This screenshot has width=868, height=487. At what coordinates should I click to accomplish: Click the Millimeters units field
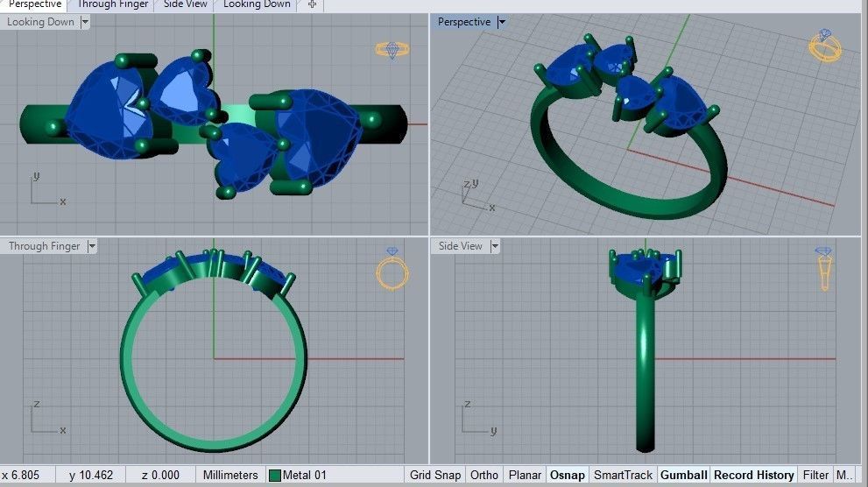coord(230,475)
